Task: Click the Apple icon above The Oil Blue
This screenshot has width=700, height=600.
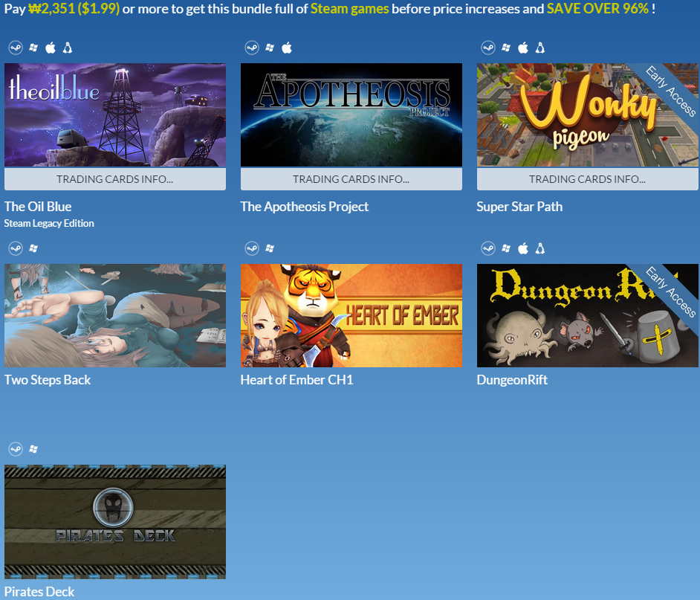Action: click(x=51, y=48)
